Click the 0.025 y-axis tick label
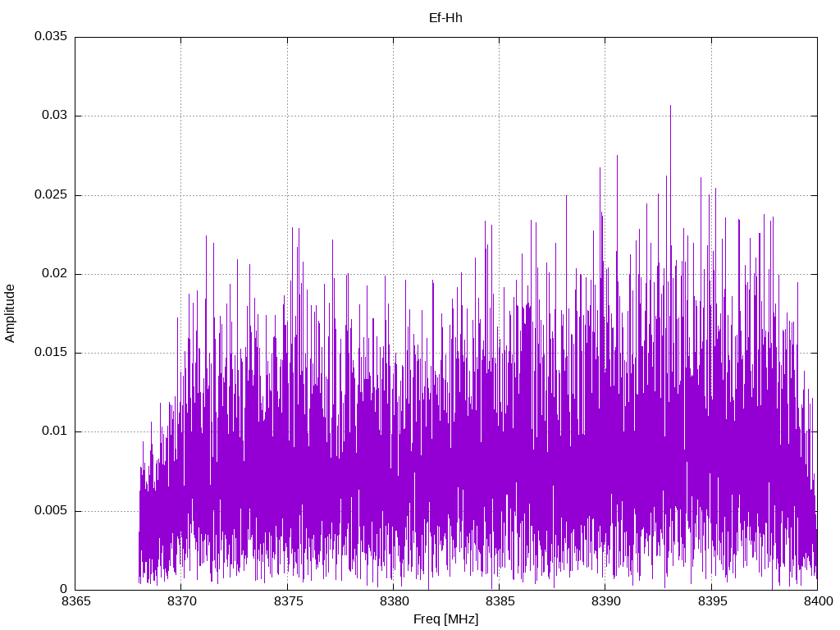 (51, 194)
